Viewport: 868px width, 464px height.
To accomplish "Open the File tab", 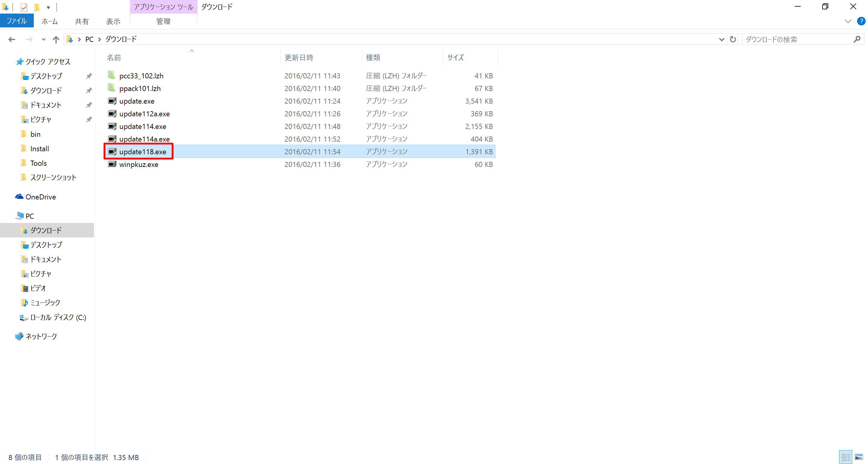I will coord(17,21).
